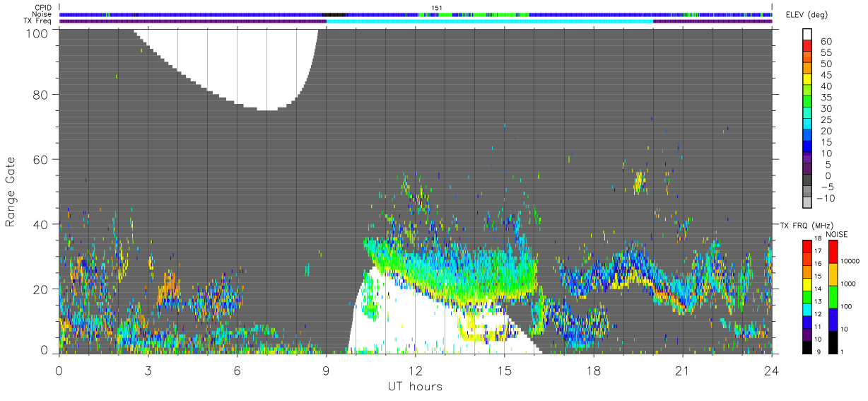
Task: Select the red segment of NOISE colorbar
Action: click(x=834, y=252)
